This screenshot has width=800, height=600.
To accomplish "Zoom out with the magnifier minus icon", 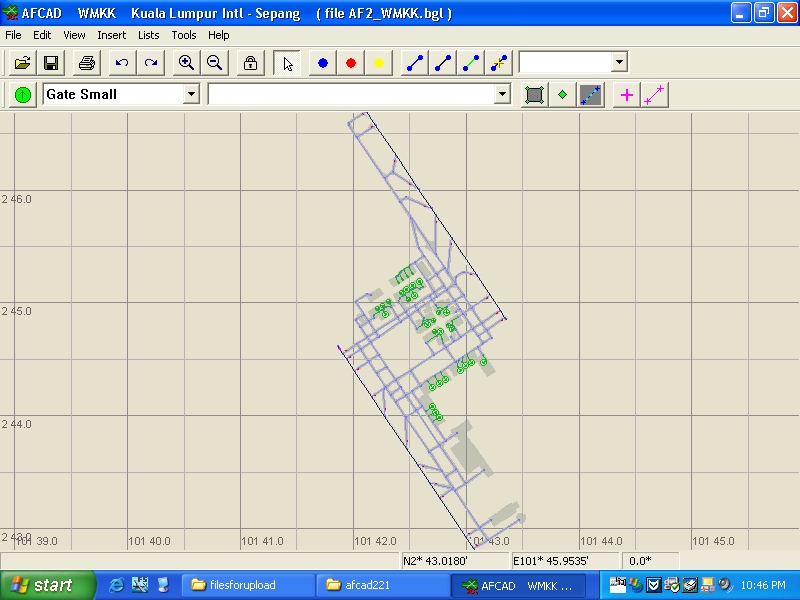I will tap(214, 63).
